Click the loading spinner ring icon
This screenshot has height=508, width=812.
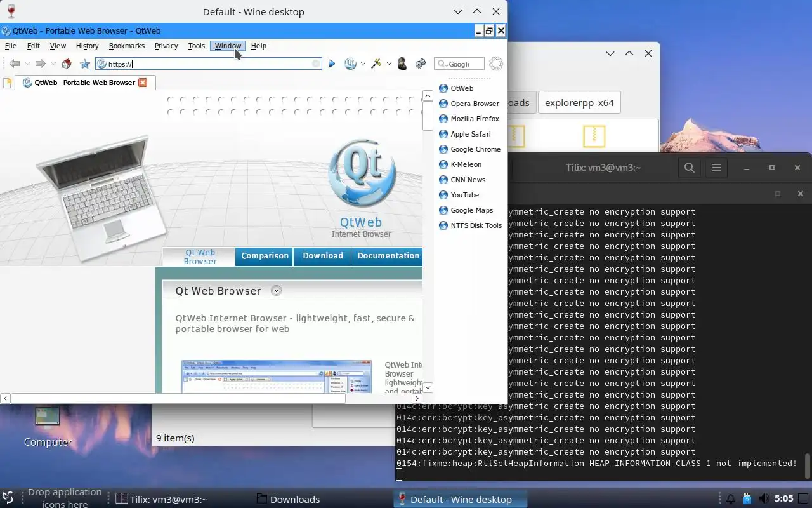tap(496, 63)
